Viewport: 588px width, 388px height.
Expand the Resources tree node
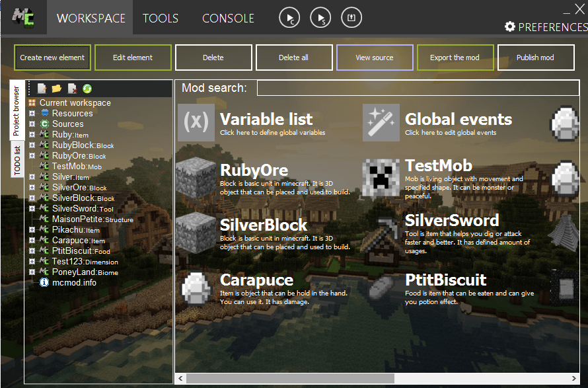pos(32,113)
